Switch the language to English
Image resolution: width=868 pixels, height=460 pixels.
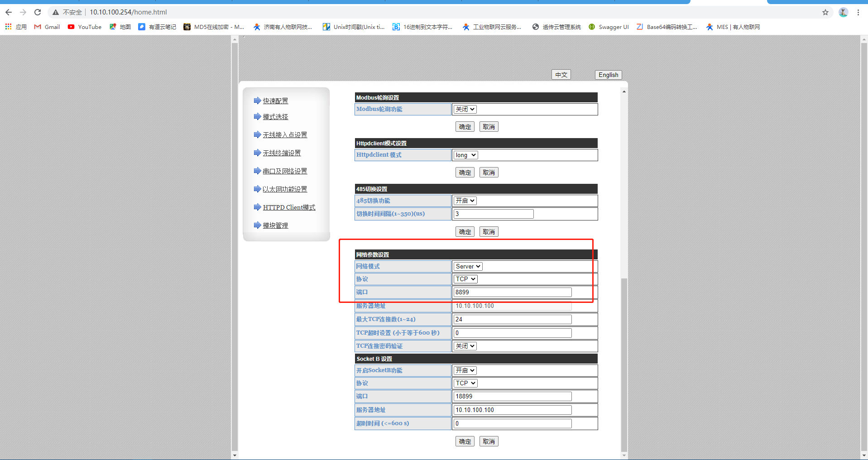click(x=608, y=75)
